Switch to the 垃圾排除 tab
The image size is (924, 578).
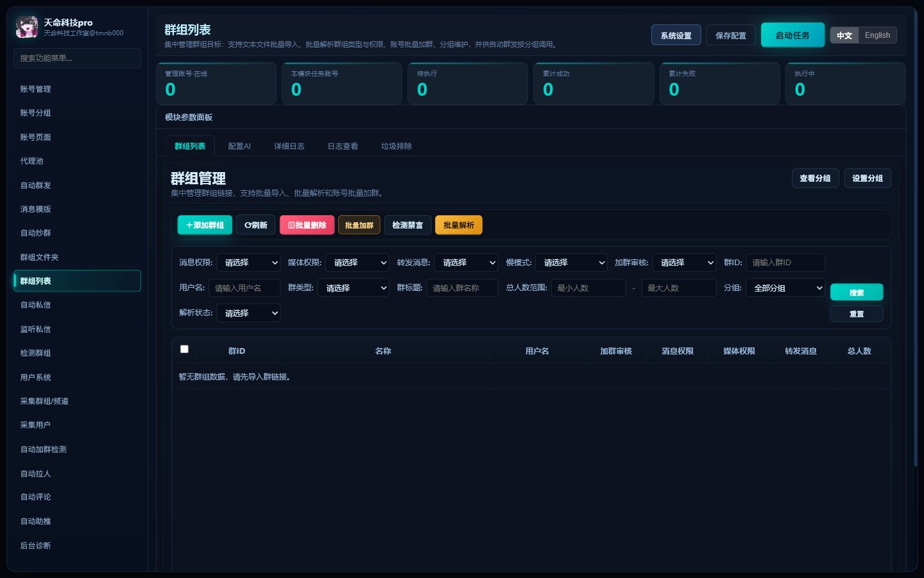point(397,146)
